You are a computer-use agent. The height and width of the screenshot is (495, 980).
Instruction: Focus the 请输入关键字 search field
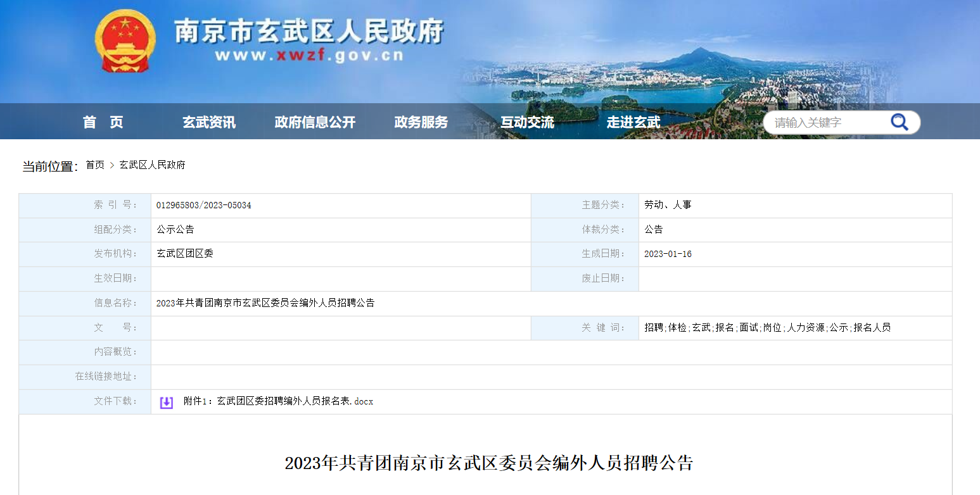(827, 123)
